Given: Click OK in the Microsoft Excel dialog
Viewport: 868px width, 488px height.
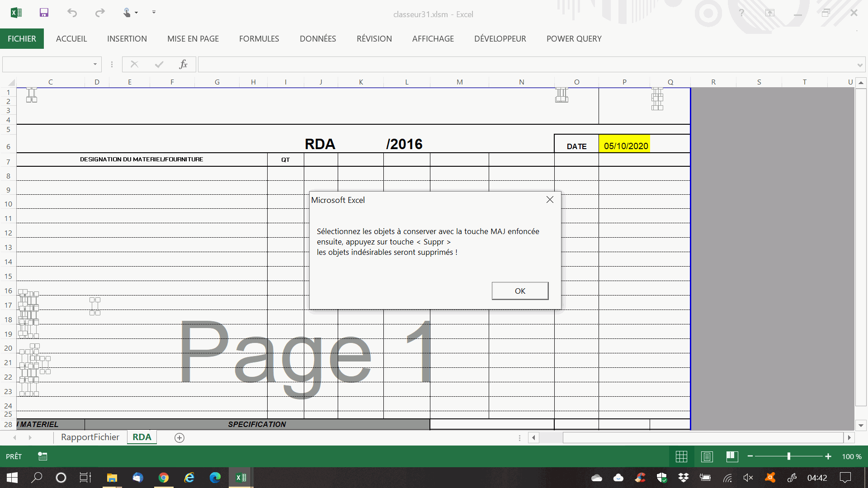Looking at the screenshot, I should pyautogui.click(x=520, y=291).
